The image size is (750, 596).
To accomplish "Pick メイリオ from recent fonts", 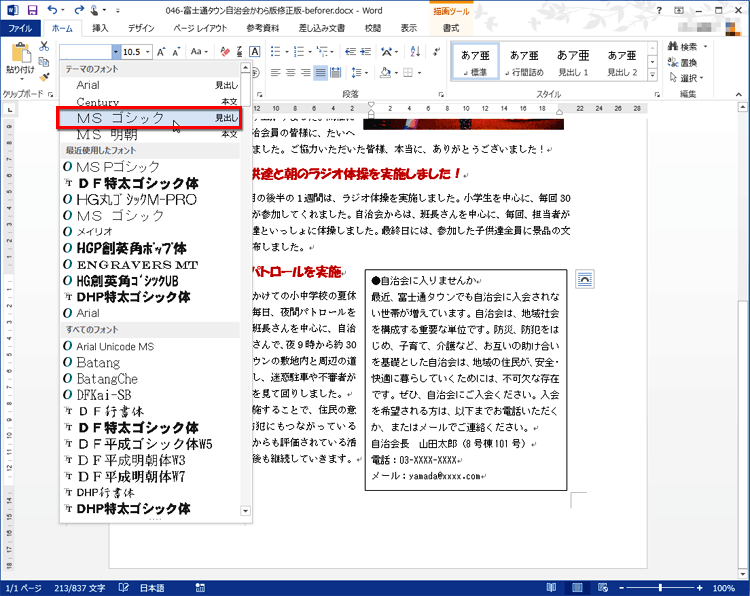I will click(x=149, y=232).
